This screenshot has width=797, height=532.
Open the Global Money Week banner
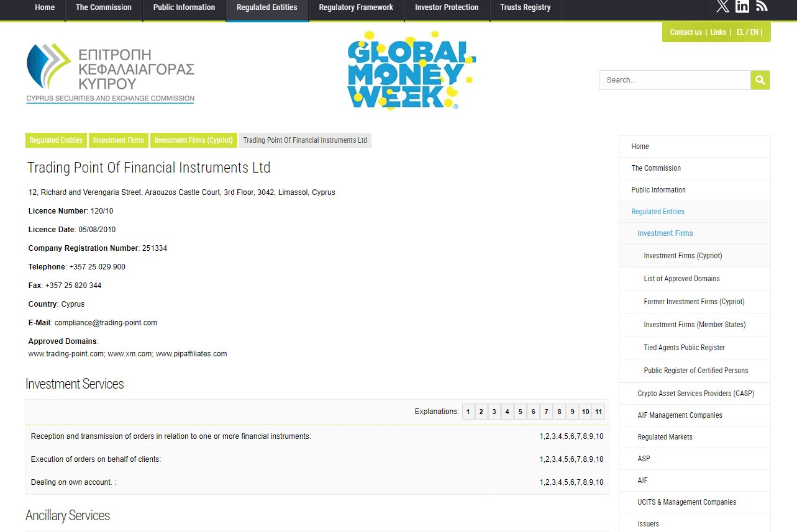[411, 70]
